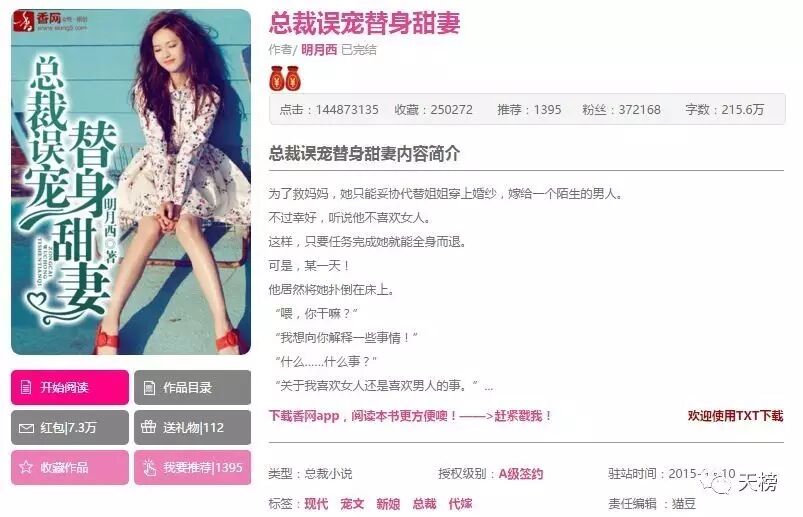Click the hand pointer icon on 我要推荐
Image resolution: width=803 pixels, height=517 pixels.
point(150,467)
